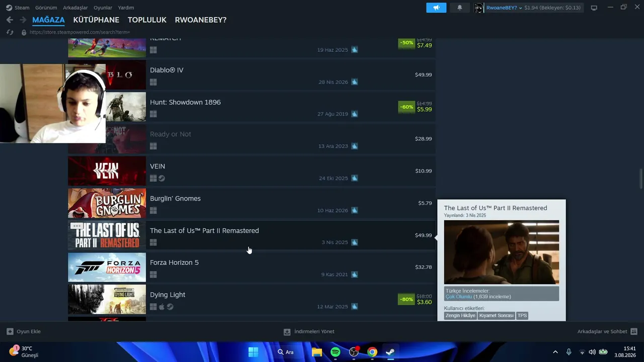Switch to Big Picture mode via monitor icon
Image resolution: width=644 pixels, height=362 pixels.
(x=594, y=8)
